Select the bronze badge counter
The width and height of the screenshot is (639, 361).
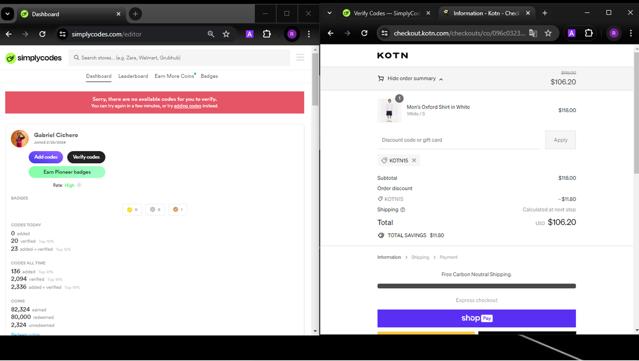(x=178, y=209)
